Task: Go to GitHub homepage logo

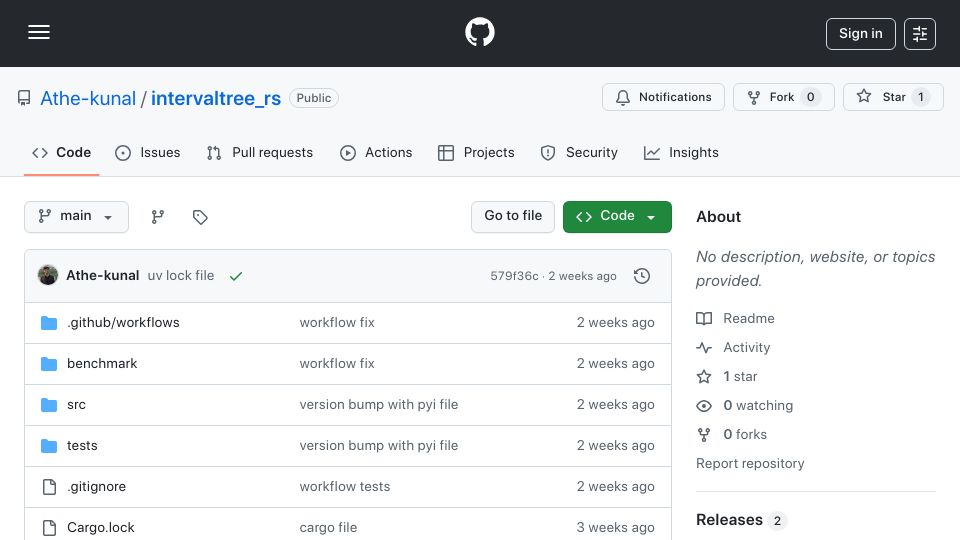Action: click(479, 32)
